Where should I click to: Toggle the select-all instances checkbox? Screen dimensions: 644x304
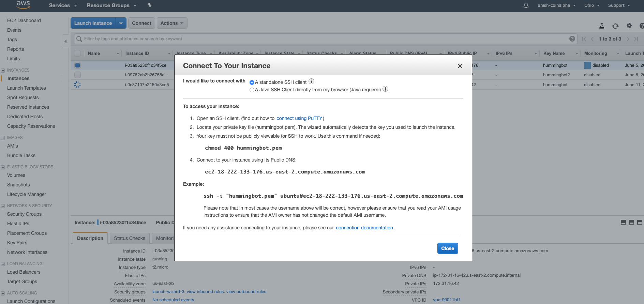click(77, 53)
